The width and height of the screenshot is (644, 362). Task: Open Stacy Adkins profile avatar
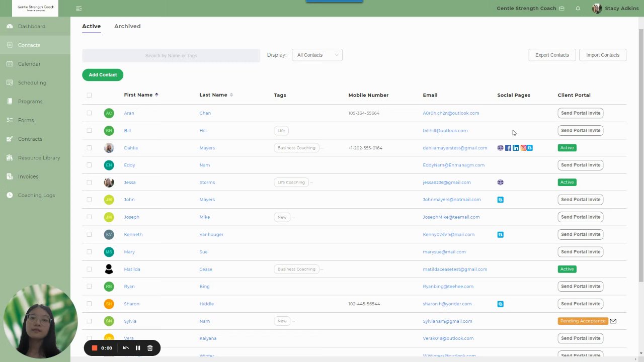(x=597, y=9)
